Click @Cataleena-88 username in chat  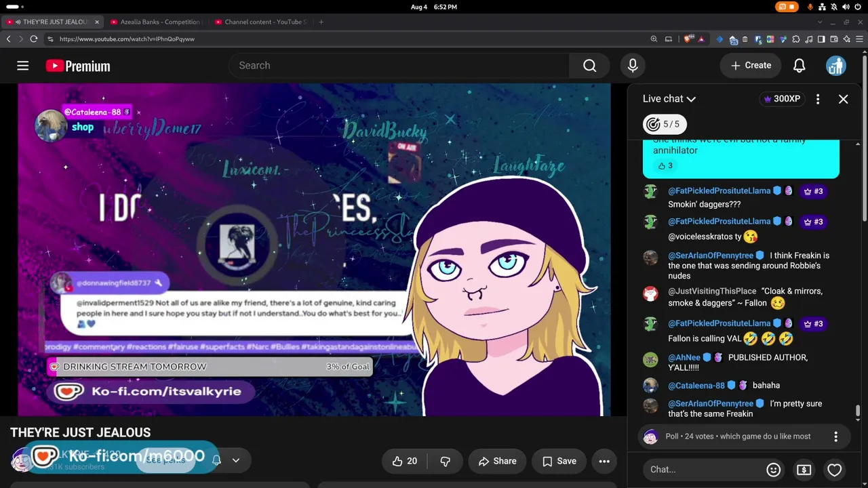pyautogui.click(x=696, y=386)
